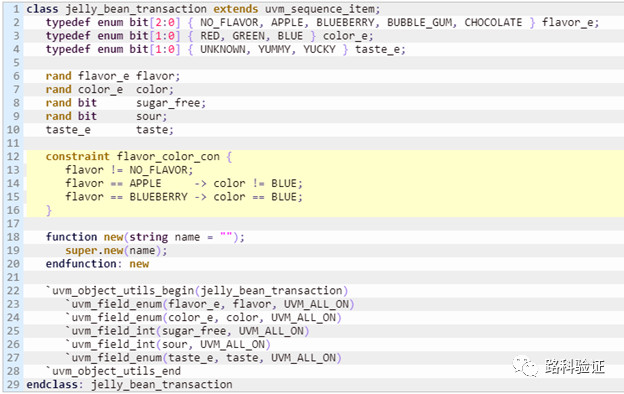This screenshot has height=394, width=624.
Task: Click line number 22 in the gutter
Action: (x=13, y=291)
